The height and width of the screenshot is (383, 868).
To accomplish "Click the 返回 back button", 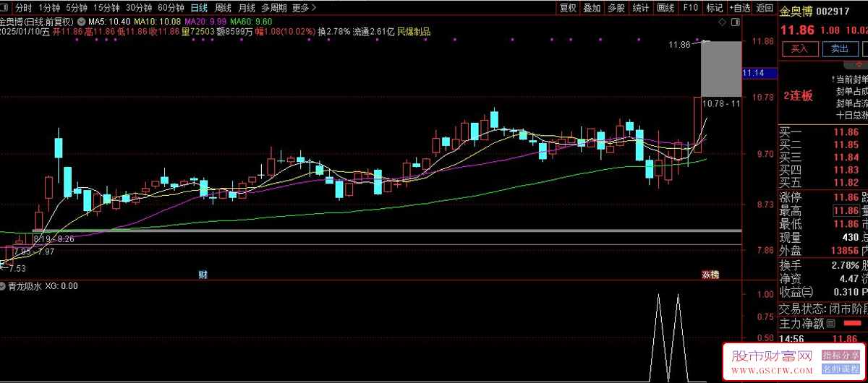I will click(x=764, y=8).
